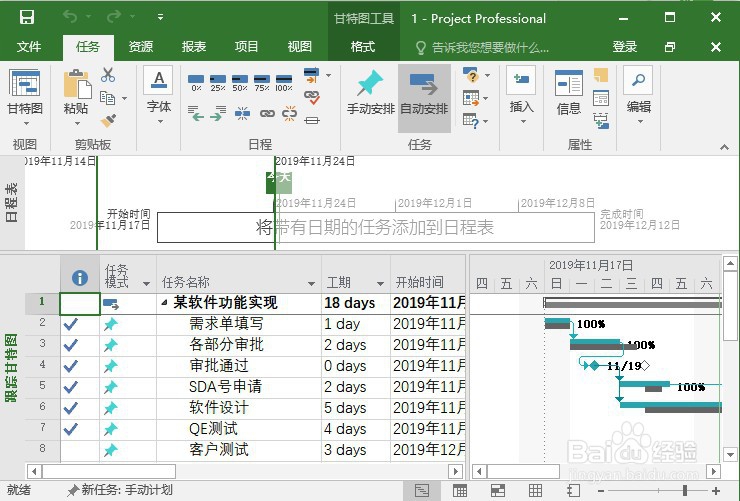Click the Details icon in the 属性 group
740x501 pixels.
coord(601,98)
